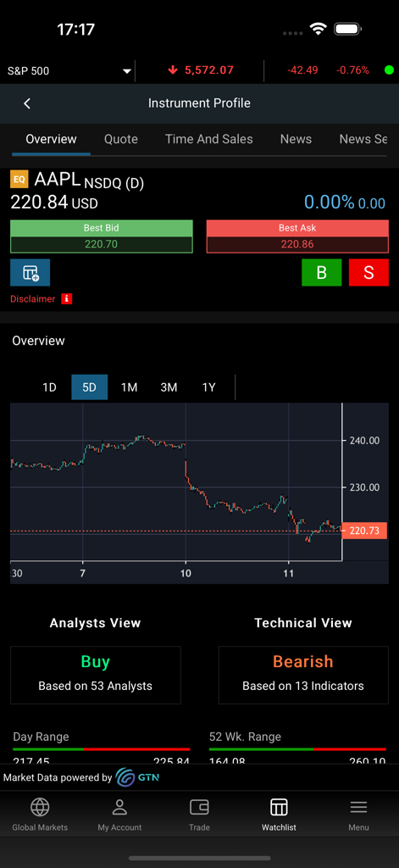Select the 1M chart range
This screenshot has height=868, width=399.
pos(129,387)
